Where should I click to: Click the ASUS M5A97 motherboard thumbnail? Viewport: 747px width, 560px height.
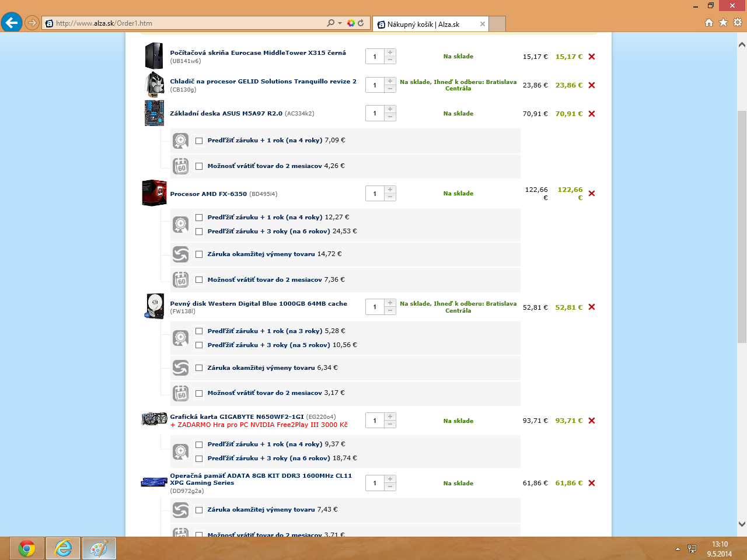tap(154, 113)
